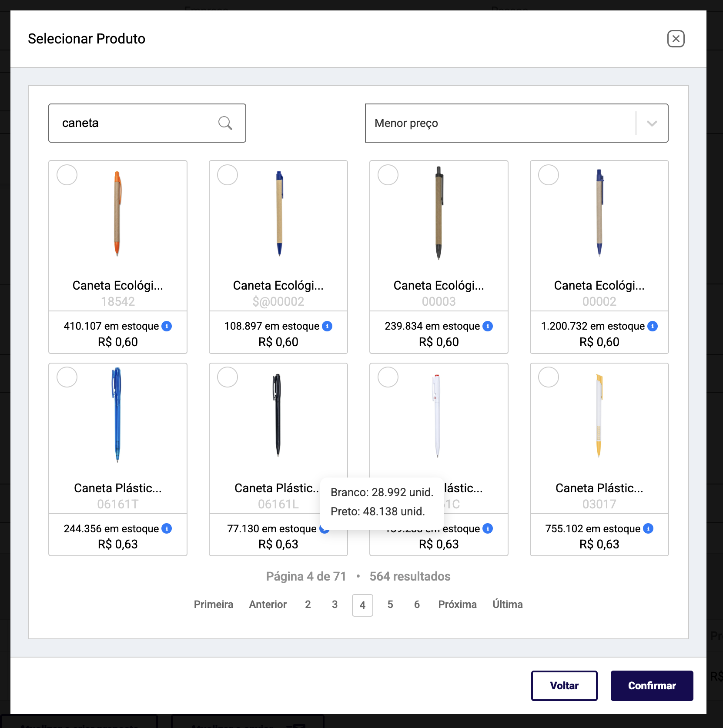This screenshot has height=728, width=723.
Task: Open white plastic pen thumbnail
Action: (x=437, y=416)
